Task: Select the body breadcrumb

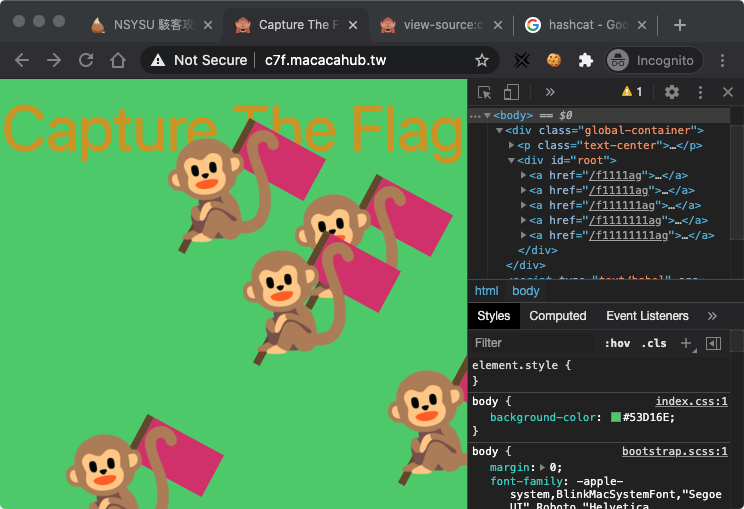Action: click(526, 291)
